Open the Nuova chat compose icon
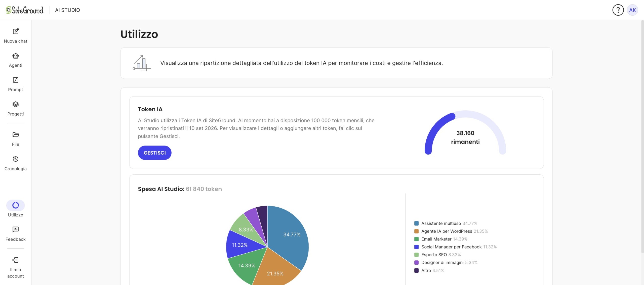The height and width of the screenshot is (285, 644). coord(16,31)
